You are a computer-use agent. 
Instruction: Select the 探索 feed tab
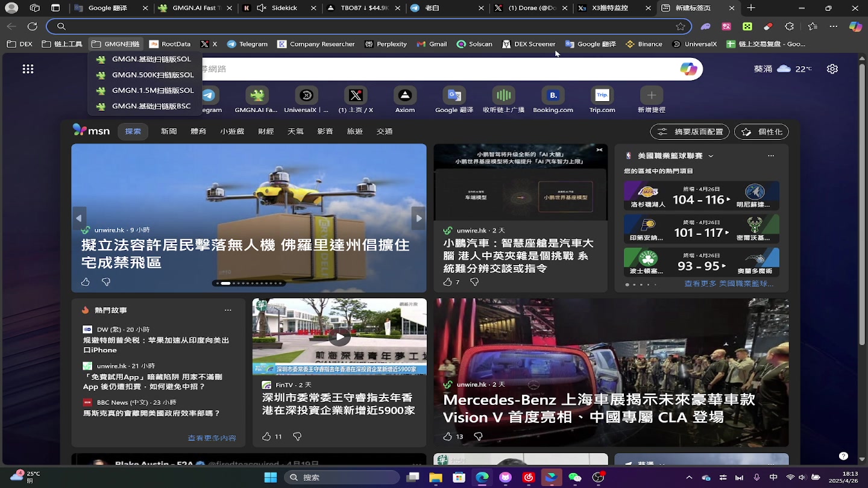[x=133, y=131]
